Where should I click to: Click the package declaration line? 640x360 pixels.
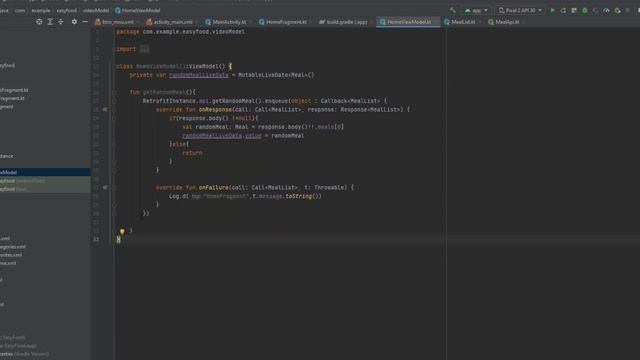(x=180, y=32)
